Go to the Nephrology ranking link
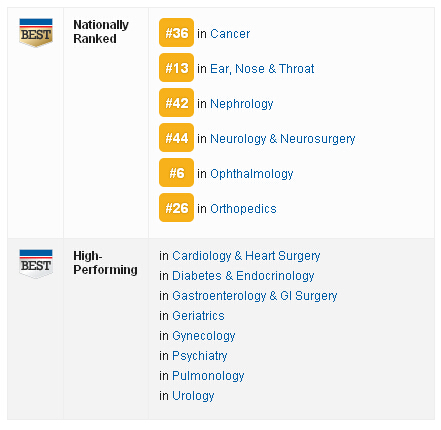The height and width of the screenshot is (430, 441). pos(242,104)
